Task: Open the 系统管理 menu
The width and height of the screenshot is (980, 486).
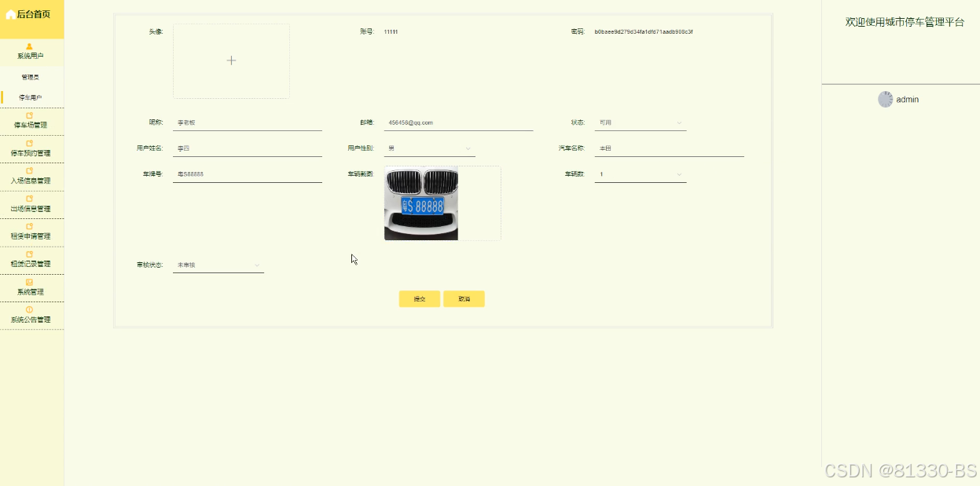Action: click(32, 288)
